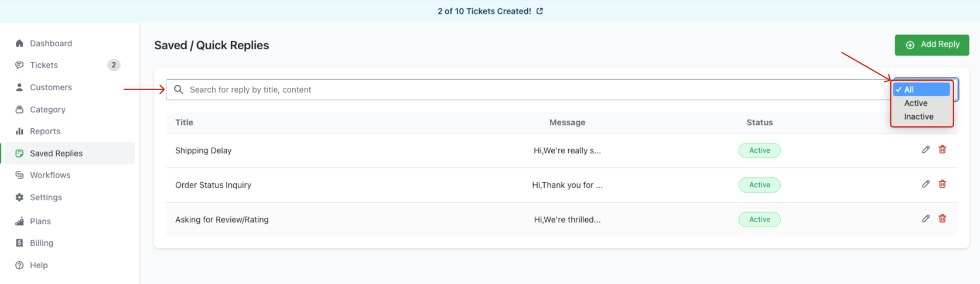Go to Tickets in the sidebar
The width and height of the screenshot is (980, 284).
click(44, 65)
